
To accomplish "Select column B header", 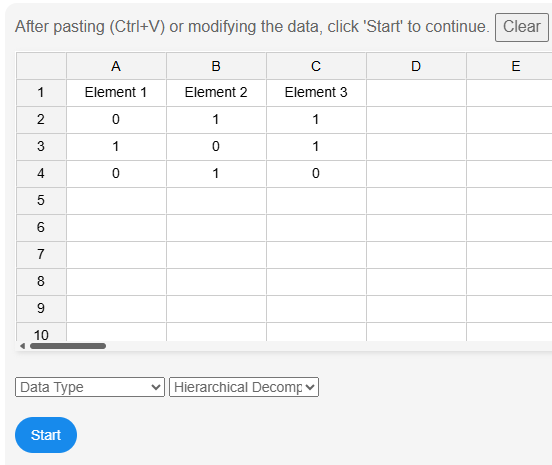I will click(x=216, y=66).
